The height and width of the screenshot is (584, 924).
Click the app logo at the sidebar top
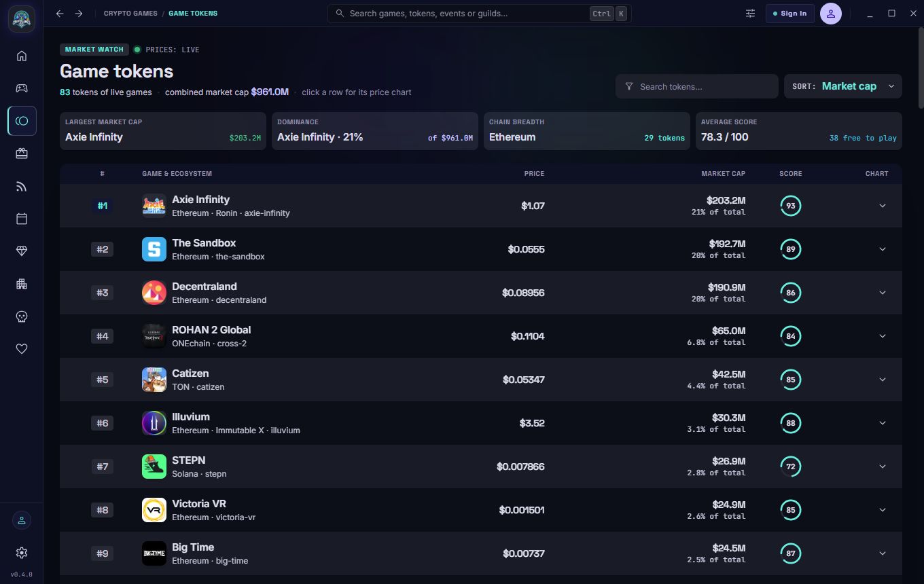22,18
